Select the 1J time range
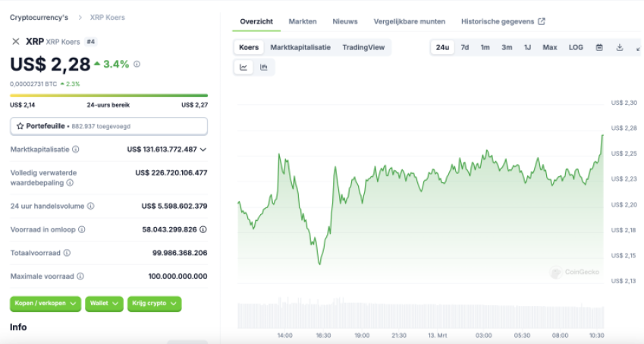Image resolution: width=644 pixels, height=344 pixels. point(527,48)
